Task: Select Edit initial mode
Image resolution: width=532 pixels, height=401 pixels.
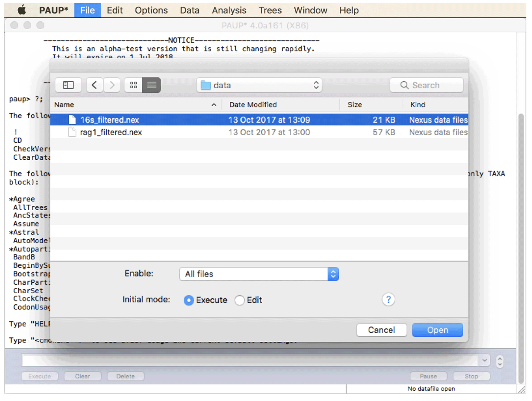Action: point(239,300)
